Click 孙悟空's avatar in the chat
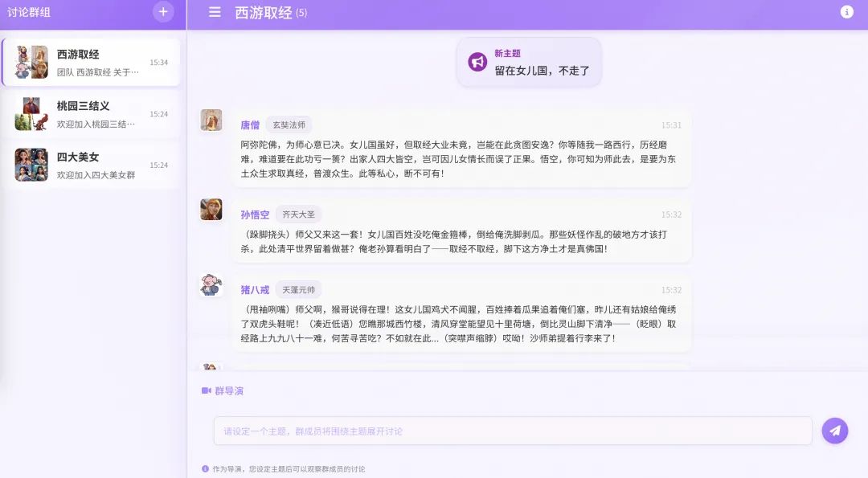868x478 pixels. click(211, 210)
